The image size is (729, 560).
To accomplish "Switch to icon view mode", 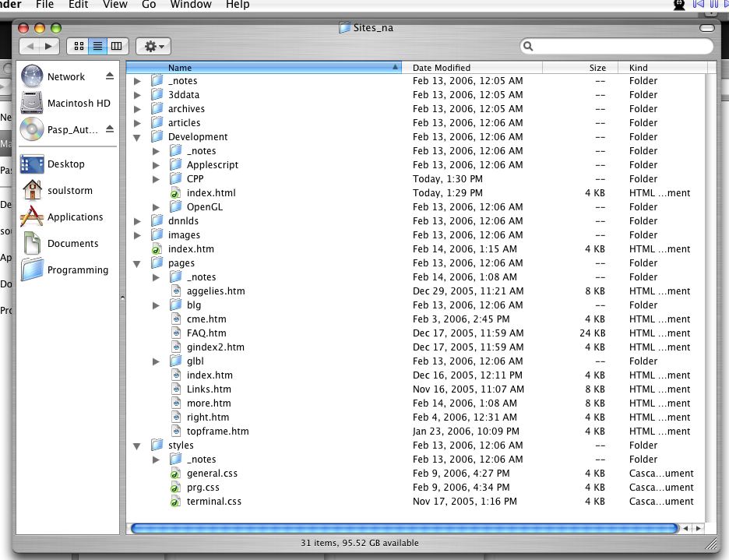I will point(79,46).
